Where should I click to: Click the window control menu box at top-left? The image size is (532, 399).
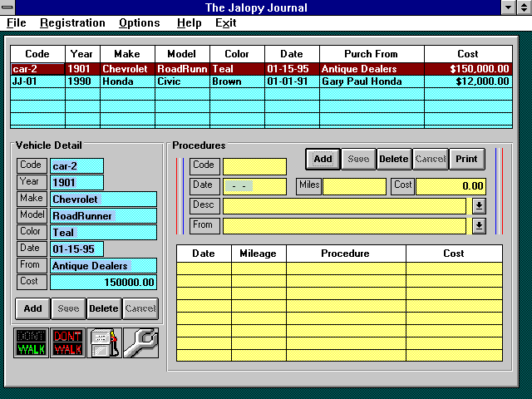[x=8, y=7]
